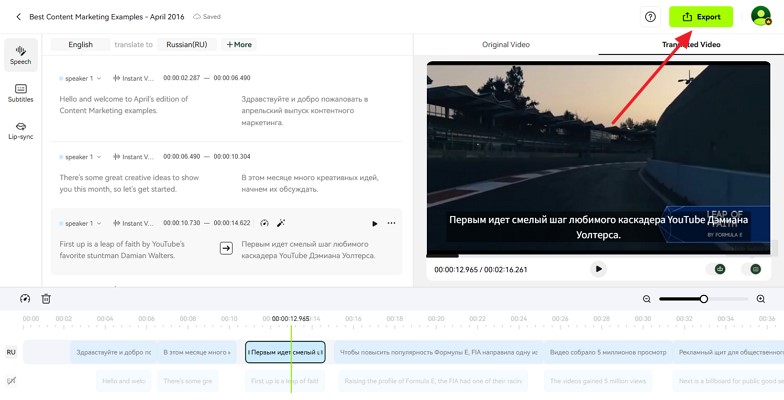Click the video progress bar under preview
Screen dimensions: 784x400
[598, 256]
